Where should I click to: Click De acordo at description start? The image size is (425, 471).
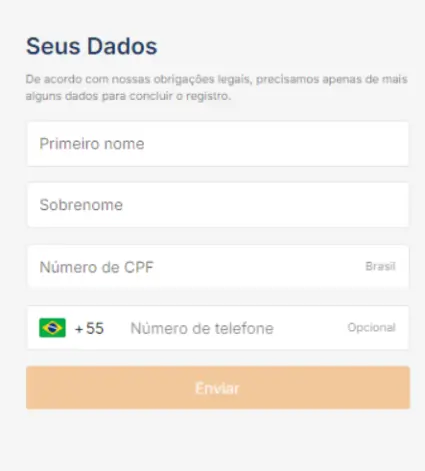click(x=54, y=79)
